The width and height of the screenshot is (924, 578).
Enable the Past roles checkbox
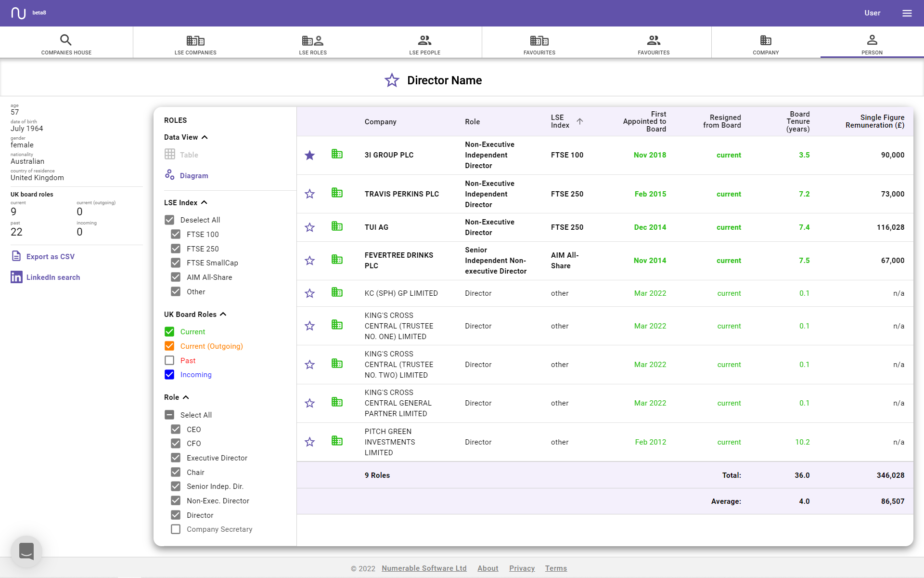169,360
